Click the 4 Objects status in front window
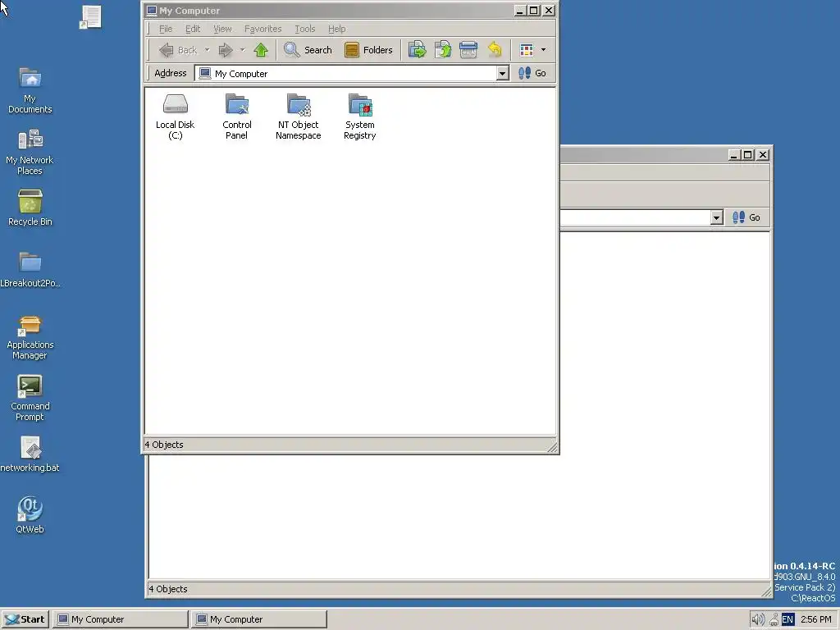The width and height of the screenshot is (840, 630). 164,445
